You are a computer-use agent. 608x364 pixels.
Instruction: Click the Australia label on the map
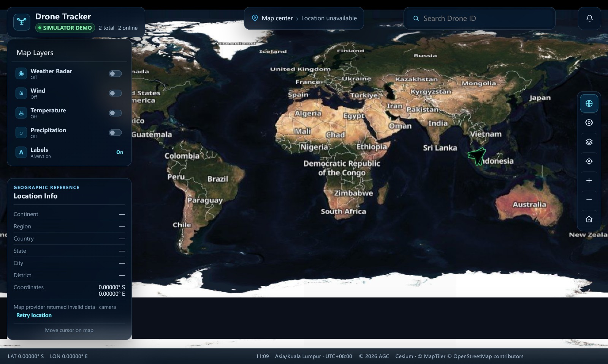tap(529, 204)
